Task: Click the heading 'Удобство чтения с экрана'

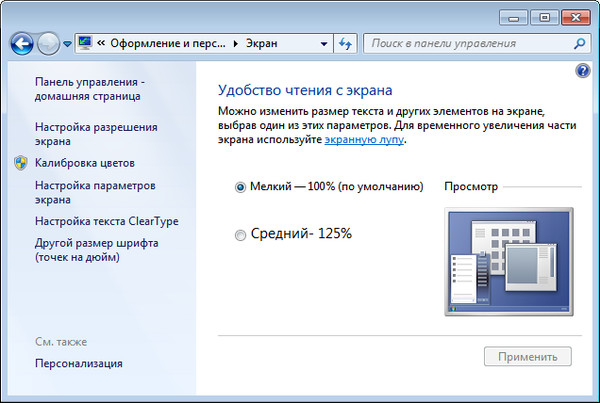Action: click(305, 90)
